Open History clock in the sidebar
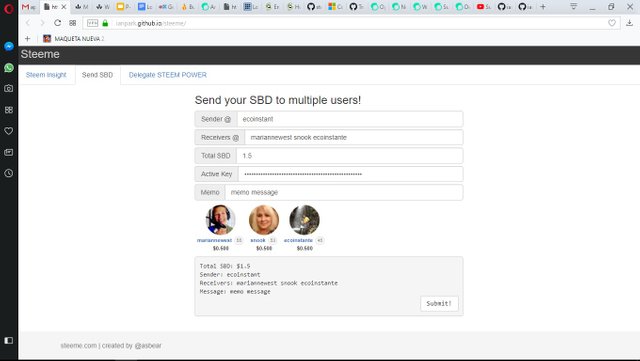 click(9, 173)
